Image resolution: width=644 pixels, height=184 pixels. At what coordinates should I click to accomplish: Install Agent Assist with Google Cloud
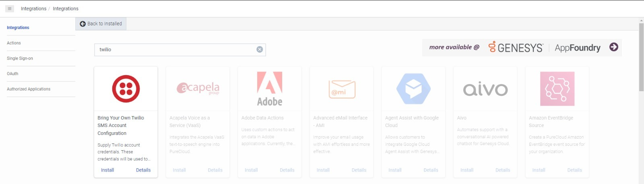tap(395, 170)
